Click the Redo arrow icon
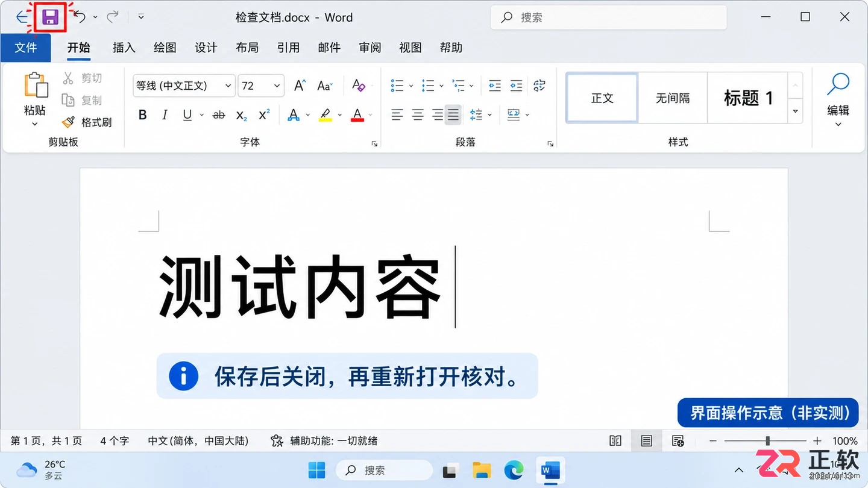The width and height of the screenshot is (868, 488). point(113,17)
